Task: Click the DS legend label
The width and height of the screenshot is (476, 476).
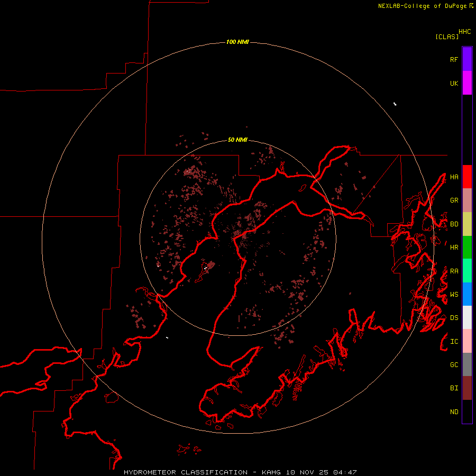Action: (x=454, y=318)
